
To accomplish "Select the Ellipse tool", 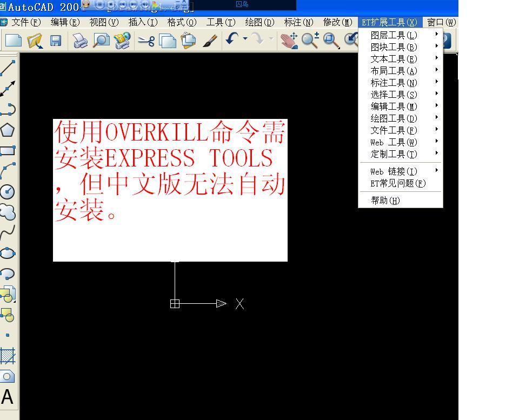I will click(x=8, y=254).
